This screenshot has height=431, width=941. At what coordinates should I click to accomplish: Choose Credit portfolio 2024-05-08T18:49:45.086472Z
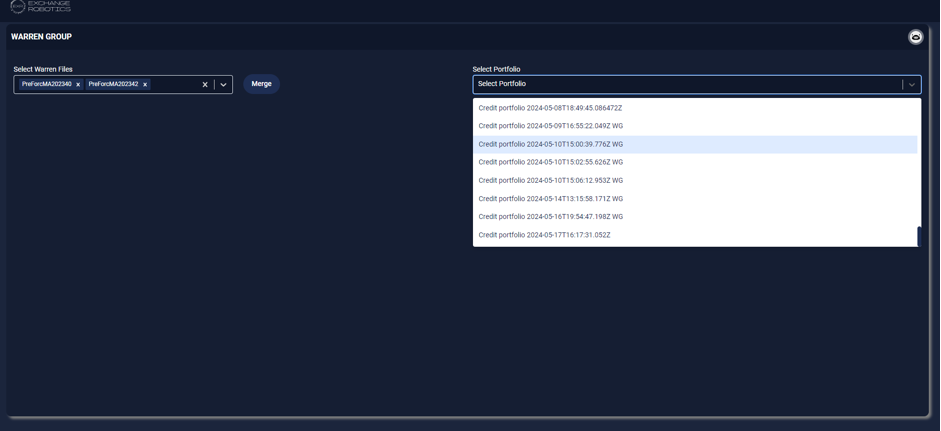550,108
